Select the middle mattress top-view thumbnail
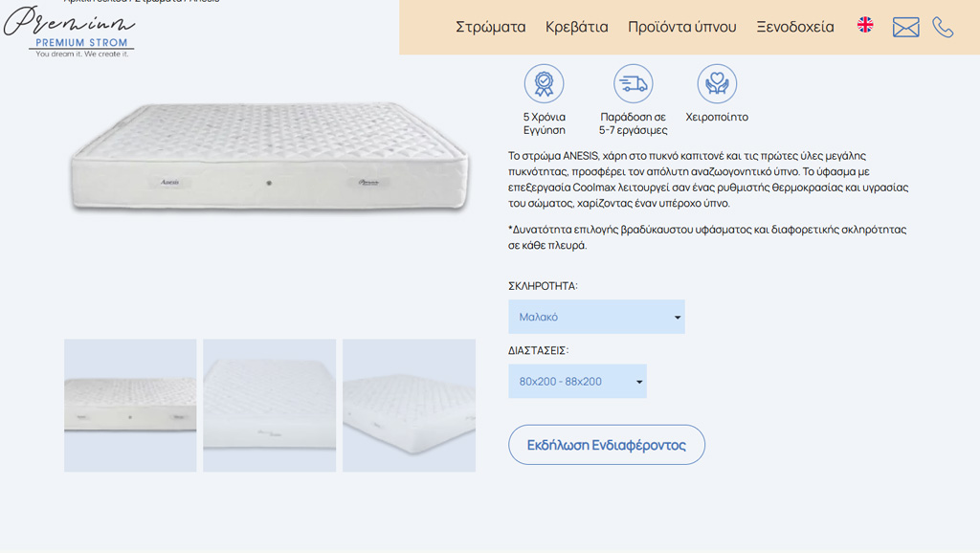The height and width of the screenshot is (553, 980). click(269, 406)
